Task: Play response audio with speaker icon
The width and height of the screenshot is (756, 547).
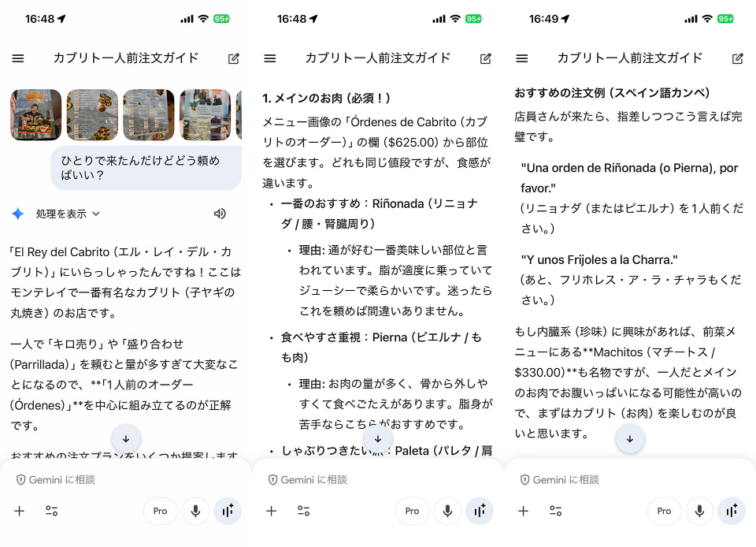Action: 220,214
